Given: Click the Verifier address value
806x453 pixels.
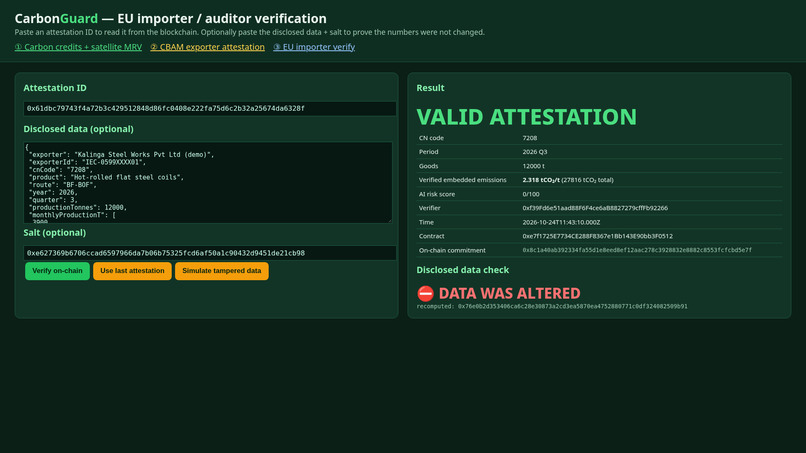Looking at the screenshot, I should click(x=595, y=208).
